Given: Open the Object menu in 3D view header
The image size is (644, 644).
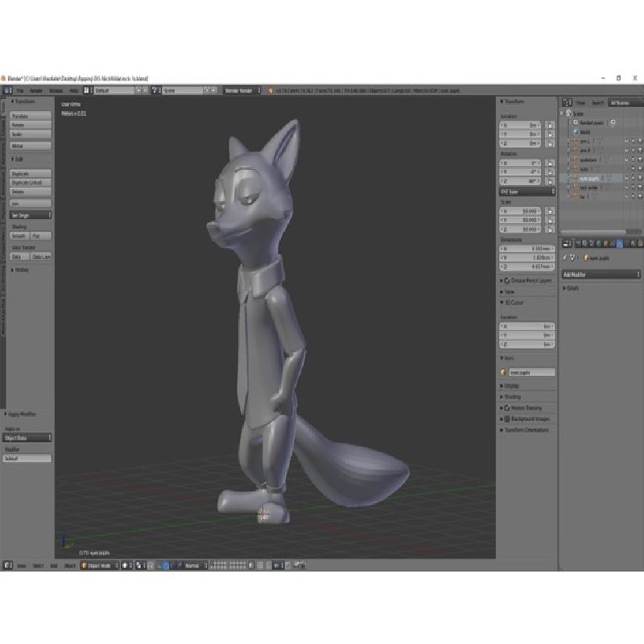Looking at the screenshot, I should click(70, 566).
